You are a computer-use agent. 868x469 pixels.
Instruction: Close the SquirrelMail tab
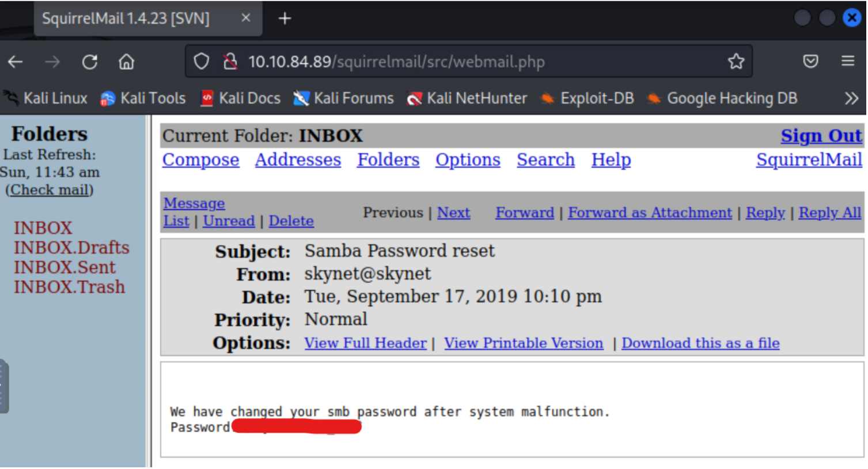point(246,18)
